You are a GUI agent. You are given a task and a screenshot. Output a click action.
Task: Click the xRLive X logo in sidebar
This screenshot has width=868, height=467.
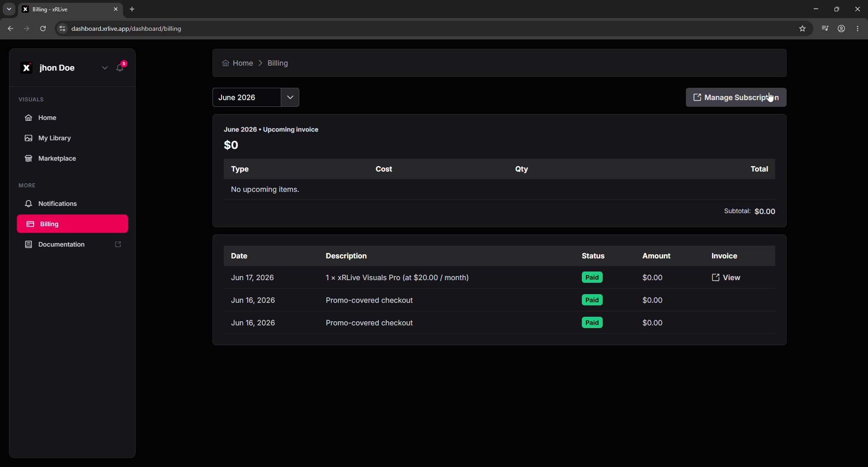pyautogui.click(x=27, y=68)
